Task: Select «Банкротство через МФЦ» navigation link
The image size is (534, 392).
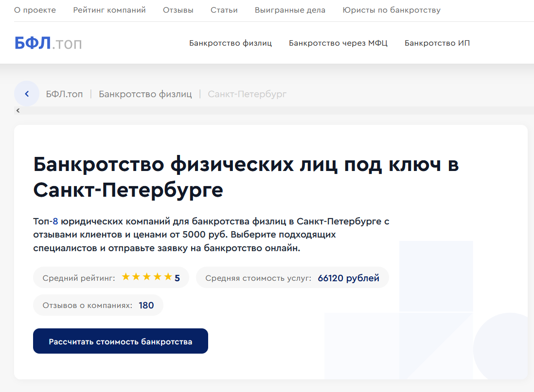Action: pos(338,43)
